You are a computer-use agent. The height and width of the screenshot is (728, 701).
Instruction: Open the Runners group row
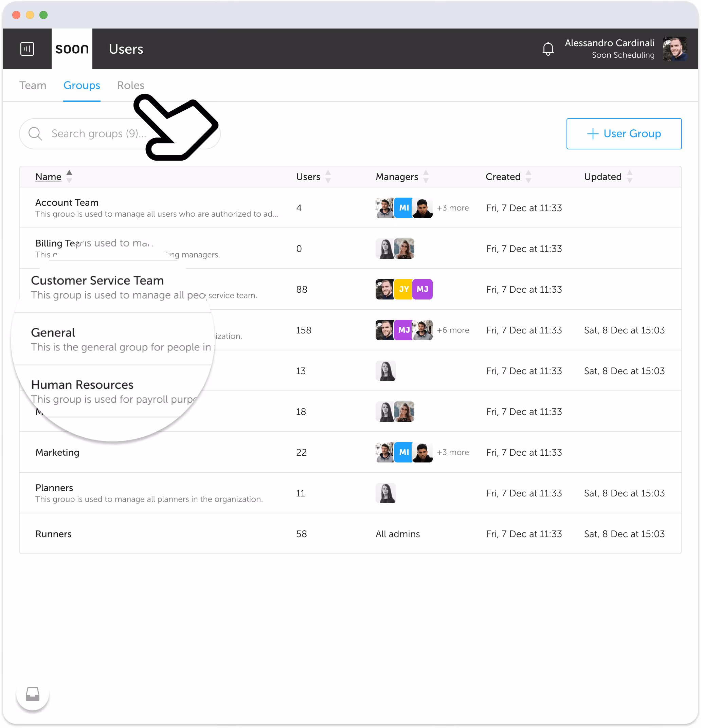pyautogui.click(x=53, y=534)
